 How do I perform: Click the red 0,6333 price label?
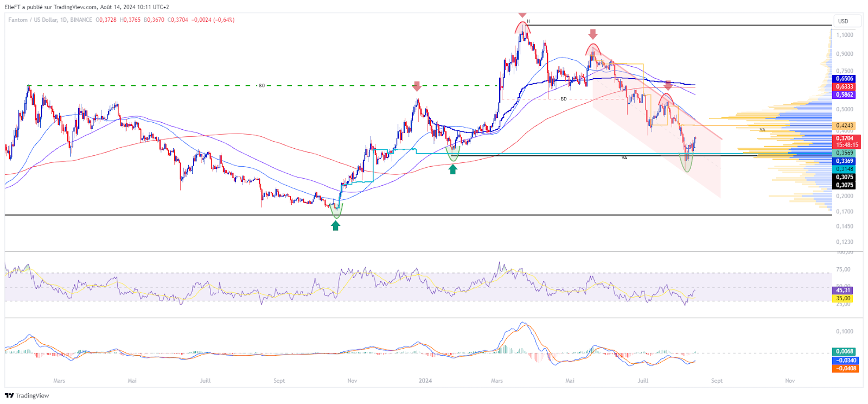click(844, 86)
